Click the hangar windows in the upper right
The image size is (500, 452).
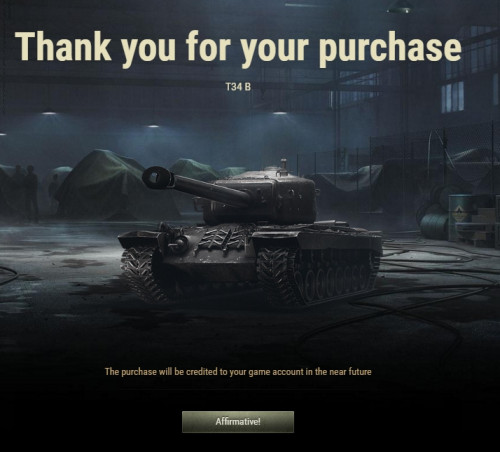coord(453,97)
